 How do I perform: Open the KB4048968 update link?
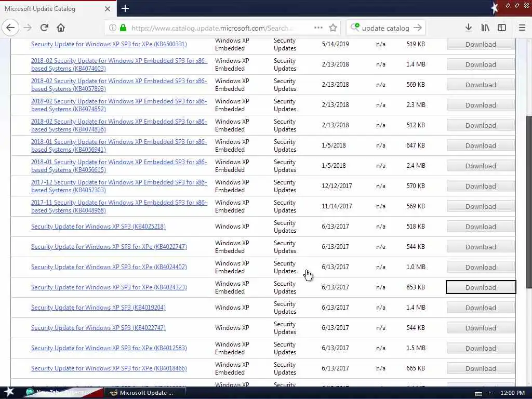click(x=119, y=206)
